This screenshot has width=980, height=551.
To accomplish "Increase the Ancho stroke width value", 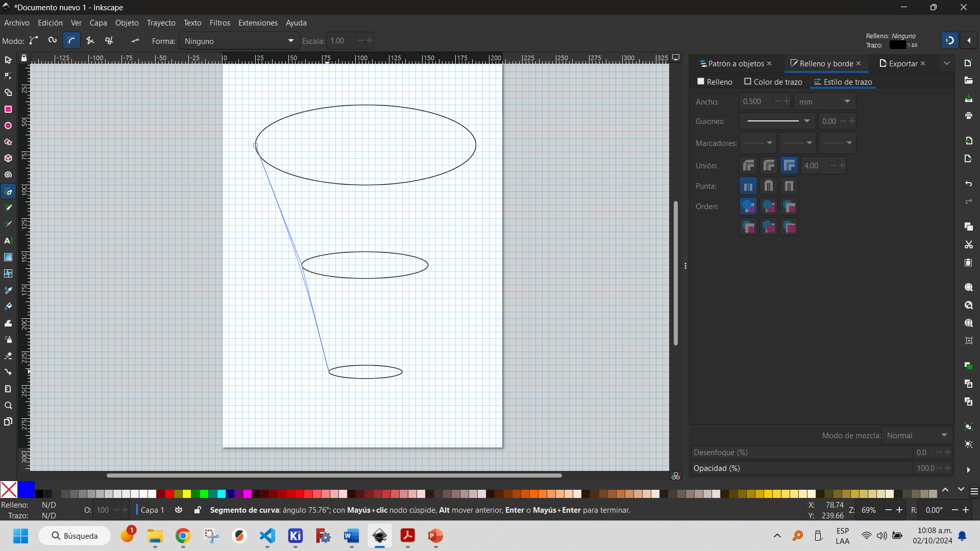I will (x=787, y=102).
